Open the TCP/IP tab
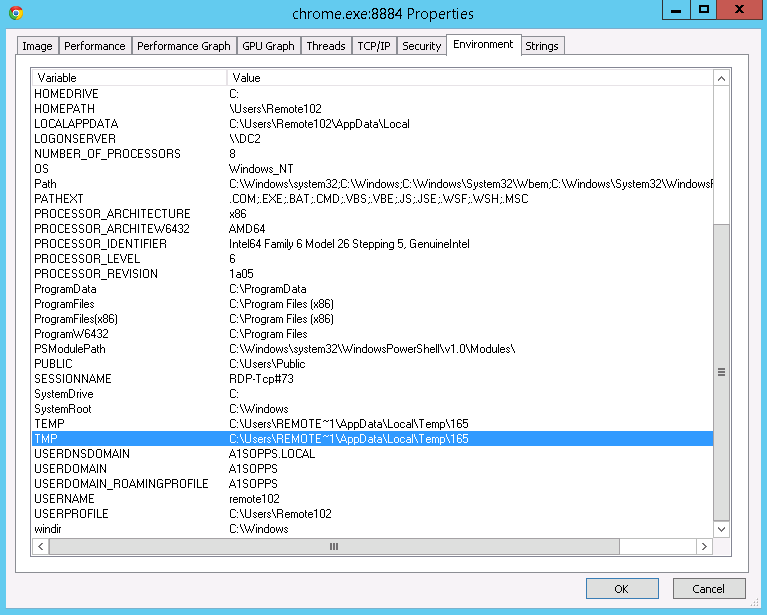The width and height of the screenshot is (767, 615). 375,46
